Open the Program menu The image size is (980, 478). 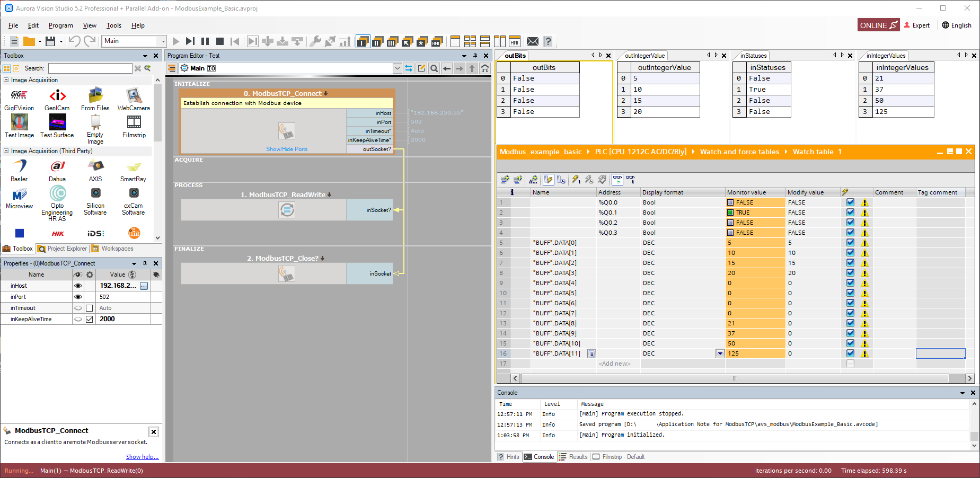(x=60, y=25)
